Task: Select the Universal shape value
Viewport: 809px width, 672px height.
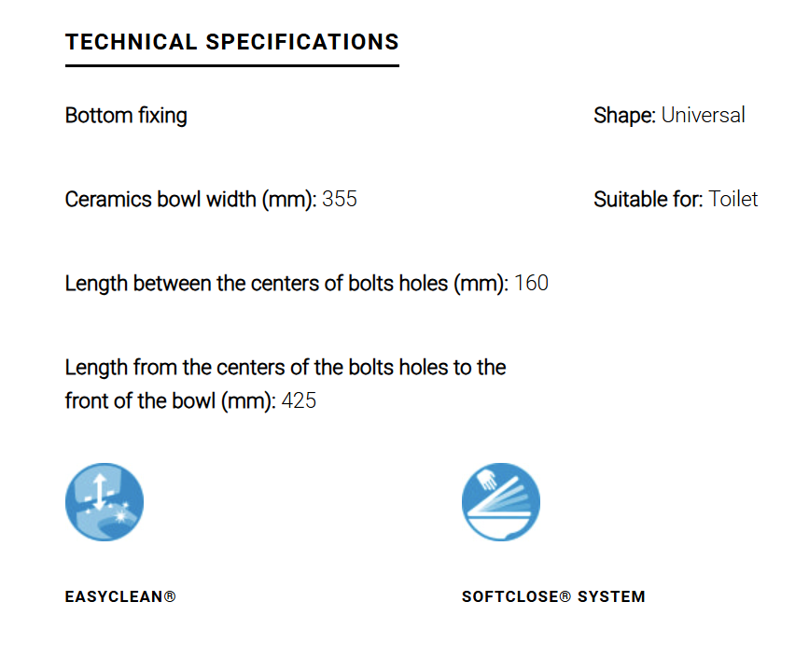Action: point(704,115)
